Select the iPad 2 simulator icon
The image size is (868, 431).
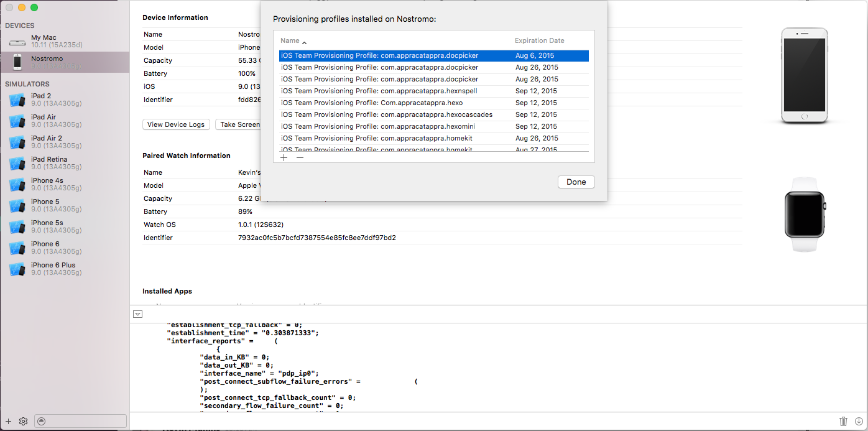(17, 100)
